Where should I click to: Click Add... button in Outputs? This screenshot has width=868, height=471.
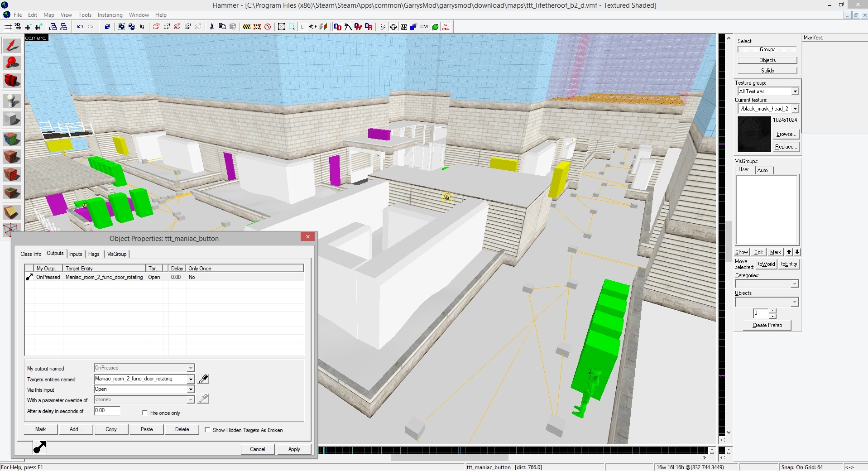(76, 429)
